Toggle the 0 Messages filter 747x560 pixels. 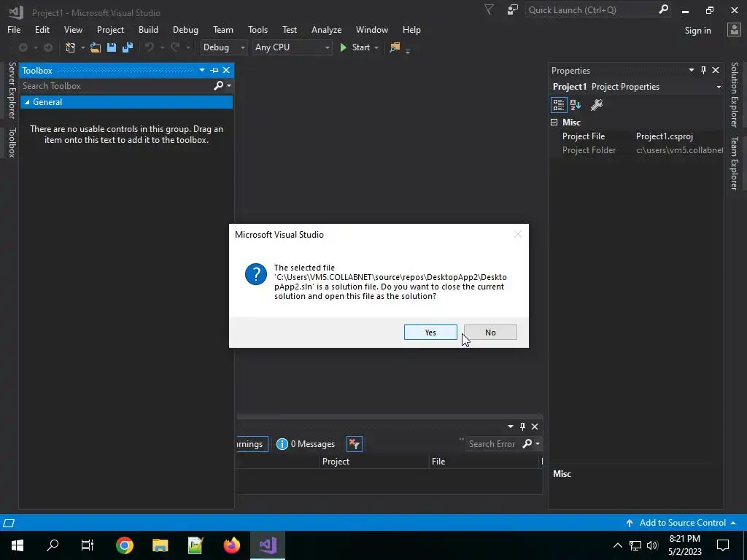306,444
